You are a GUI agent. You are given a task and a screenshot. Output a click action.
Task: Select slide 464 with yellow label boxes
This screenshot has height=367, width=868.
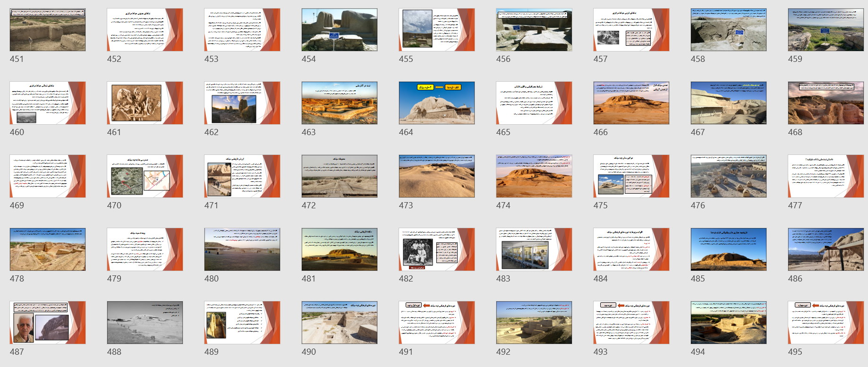436,103
